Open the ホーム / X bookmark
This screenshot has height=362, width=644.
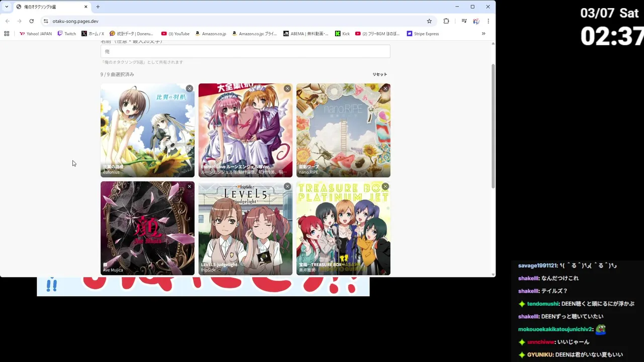tap(93, 34)
